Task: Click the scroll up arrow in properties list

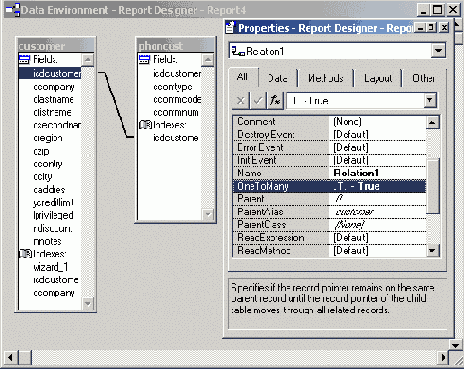Action: pos(432,122)
